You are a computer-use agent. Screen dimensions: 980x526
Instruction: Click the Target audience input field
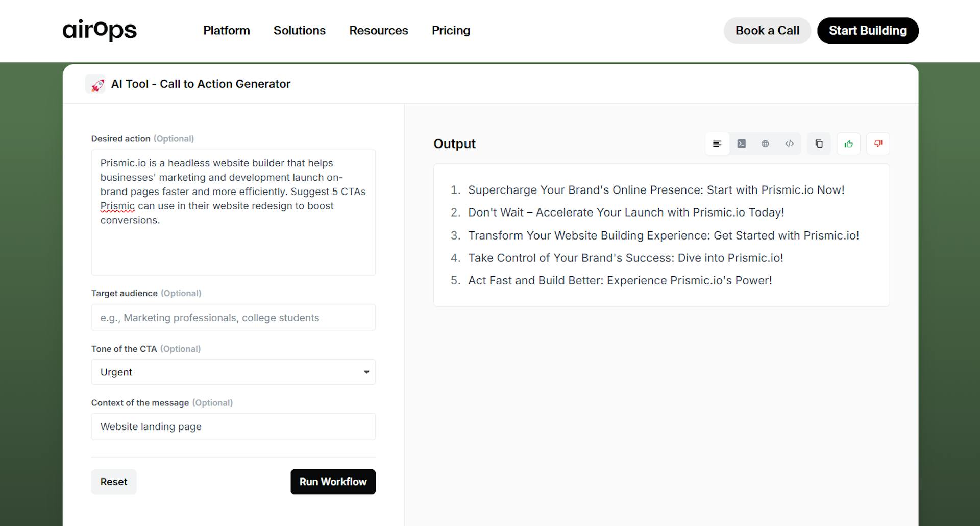point(233,317)
